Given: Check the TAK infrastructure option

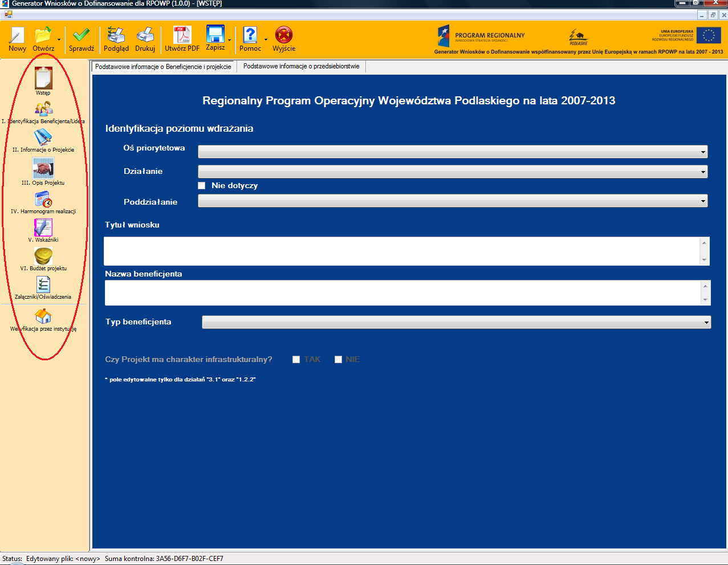Looking at the screenshot, I should click(x=296, y=359).
